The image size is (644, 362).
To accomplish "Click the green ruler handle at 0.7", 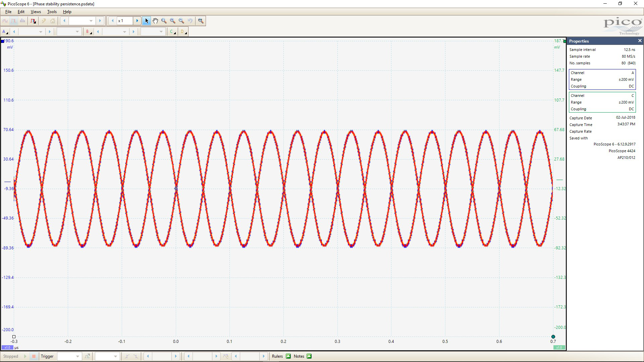I will point(553,337).
